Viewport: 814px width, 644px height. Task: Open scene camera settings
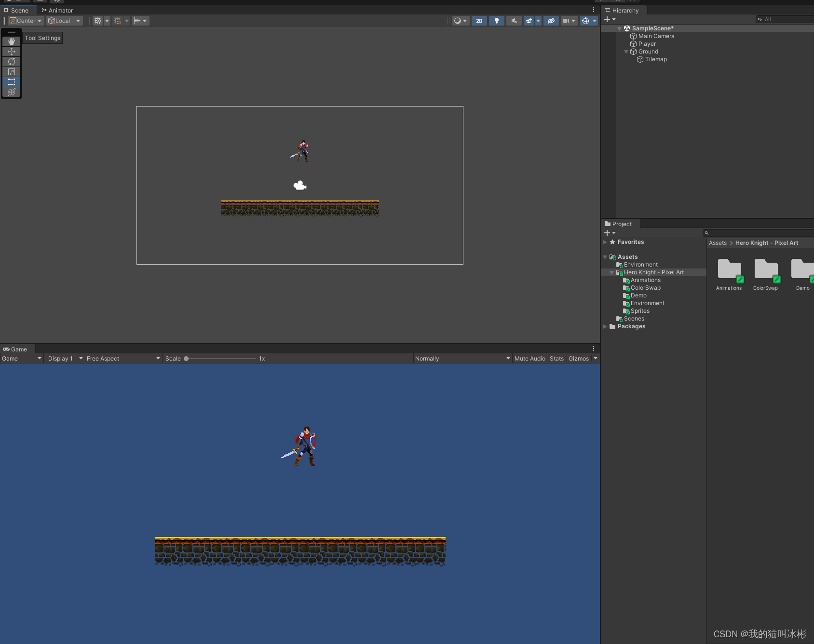[x=569, y=21]
